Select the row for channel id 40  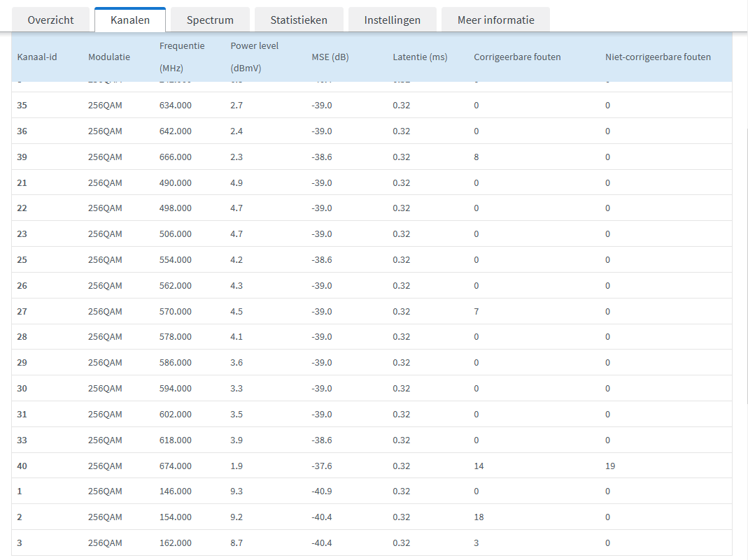click(x=22, y=466)
